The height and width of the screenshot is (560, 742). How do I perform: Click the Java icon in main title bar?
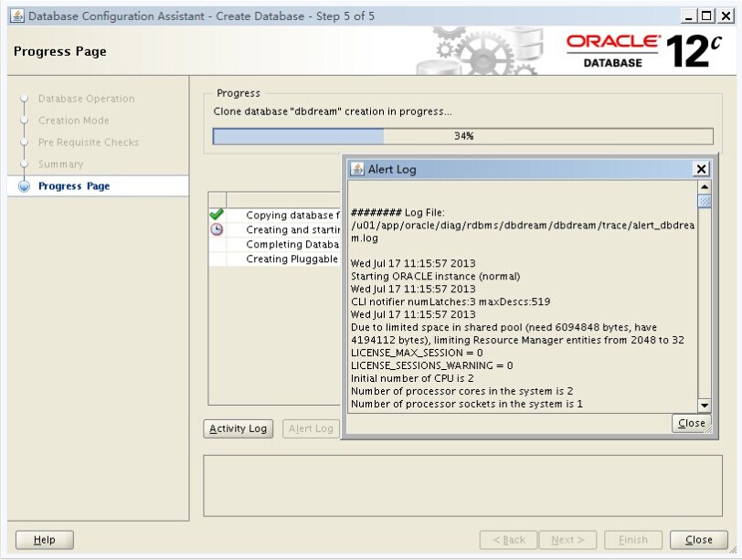click(x=16, y=16)
